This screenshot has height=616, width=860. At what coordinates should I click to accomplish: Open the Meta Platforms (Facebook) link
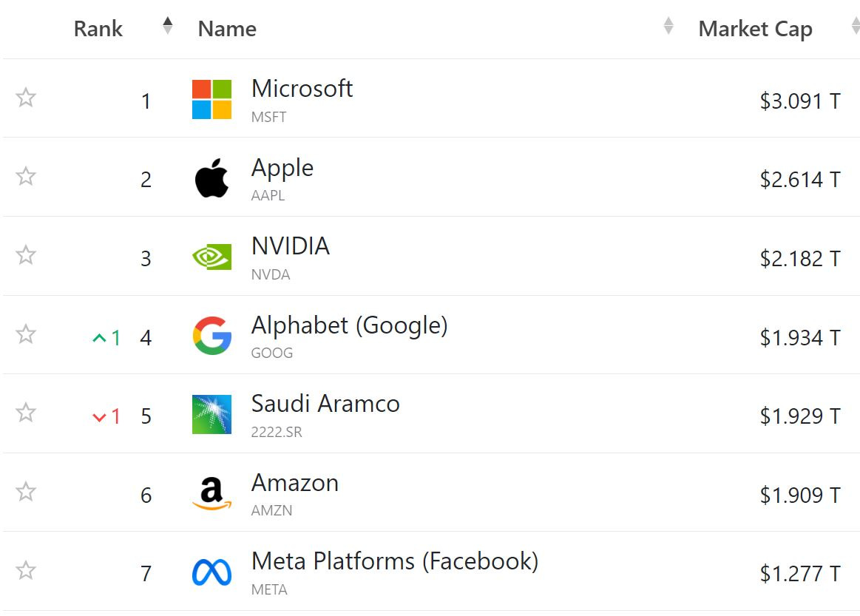395,561
